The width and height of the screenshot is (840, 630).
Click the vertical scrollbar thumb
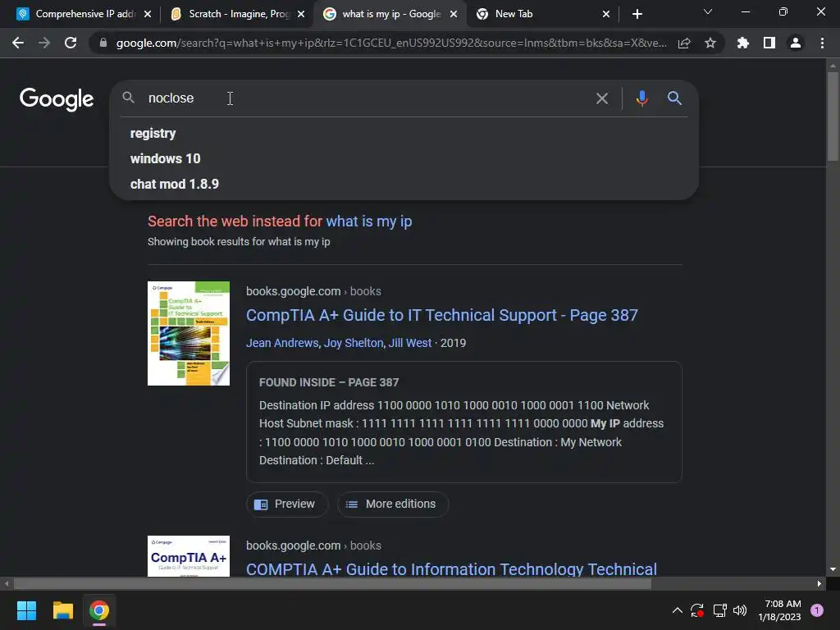[x=833, y=116]
